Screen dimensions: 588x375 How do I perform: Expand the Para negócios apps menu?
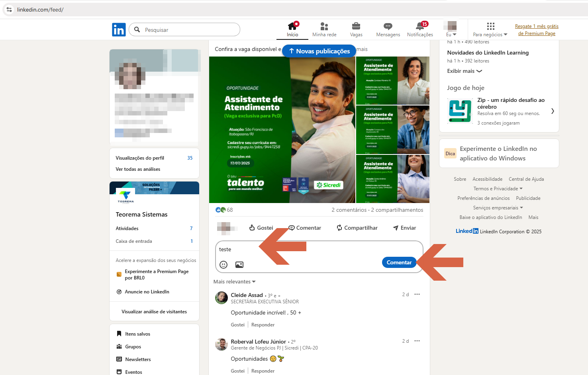[x=490, y=29]
